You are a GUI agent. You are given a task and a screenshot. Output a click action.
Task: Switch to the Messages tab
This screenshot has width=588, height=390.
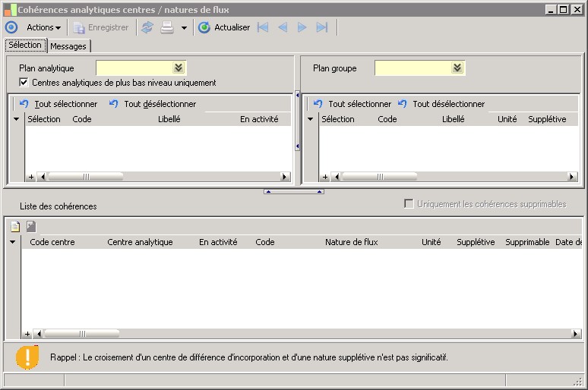coord(69,46)
